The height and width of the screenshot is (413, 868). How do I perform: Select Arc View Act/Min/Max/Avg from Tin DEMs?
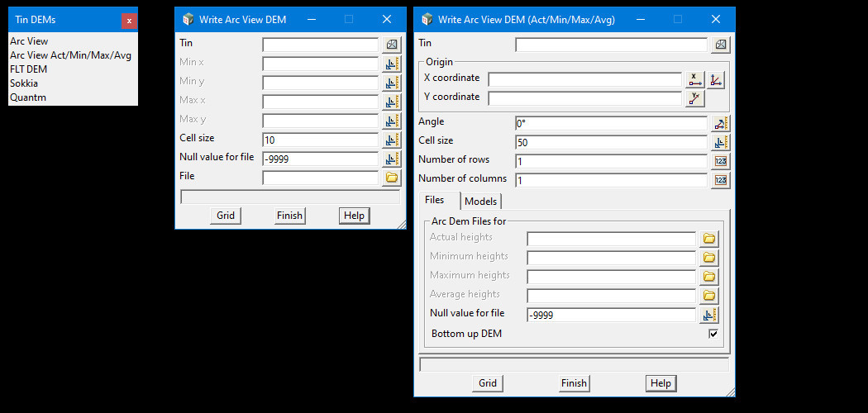[x=70, y=55]
